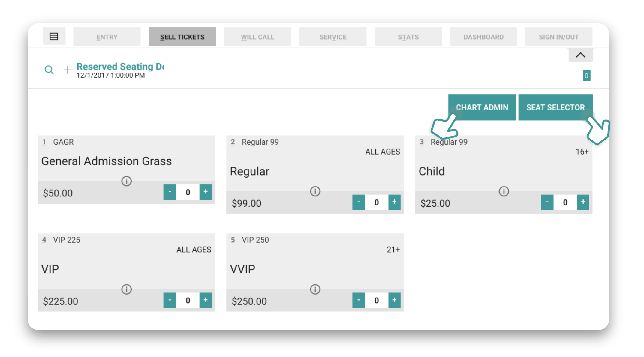Open the cart count badge showing 0
Image resolution: width=644 pixels, height=357 pixels.
point(586,76)
